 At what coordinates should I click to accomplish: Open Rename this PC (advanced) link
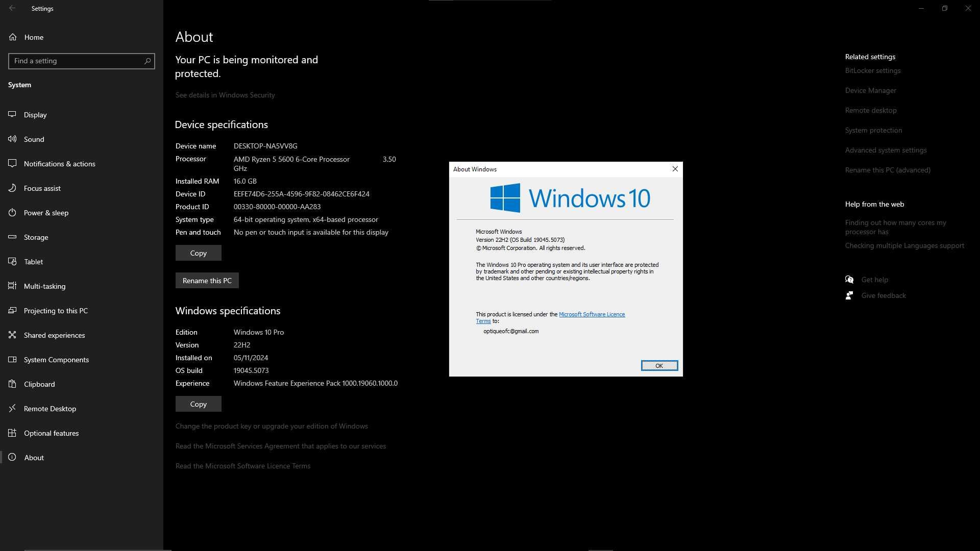pyautogui.click(x=888, y=170)
